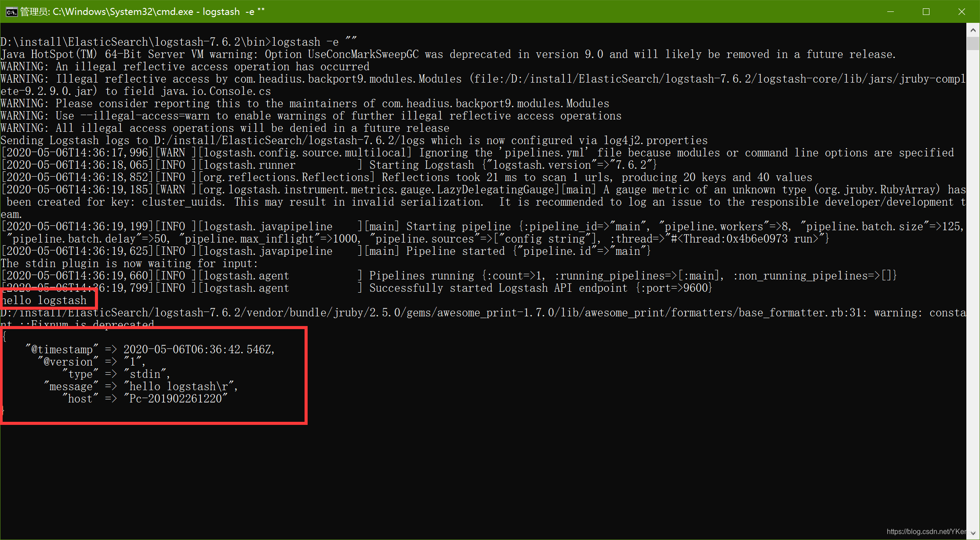This screenshot has width=980, height=540.
Task: Click 'Successfully started Logstash API endpoint' message
Action: click(x=498, y=288)
